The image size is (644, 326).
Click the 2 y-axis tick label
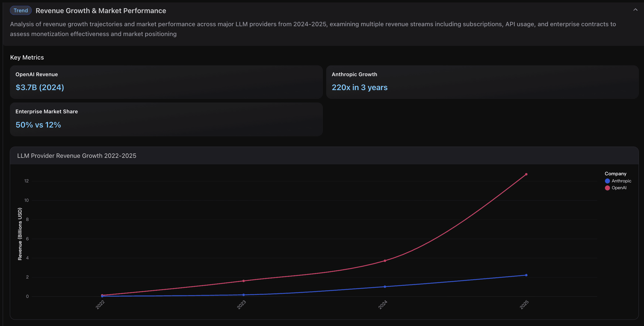(x=27, y=277)
